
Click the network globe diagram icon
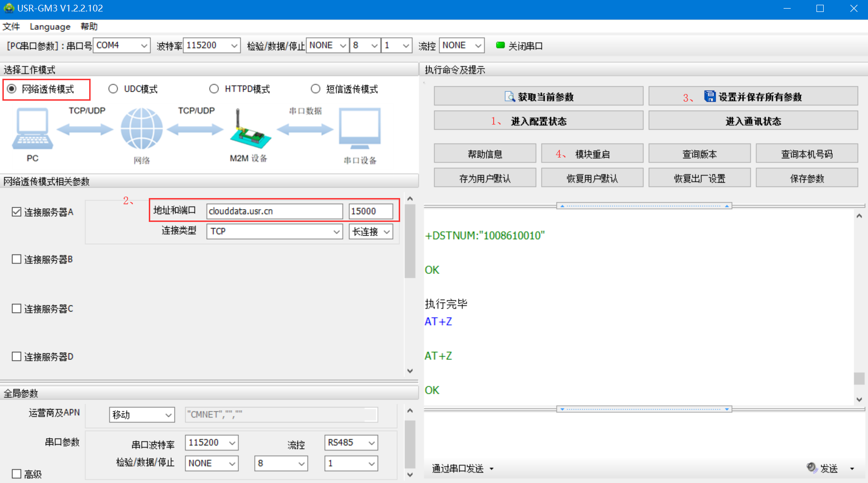(x=142, y=129)
